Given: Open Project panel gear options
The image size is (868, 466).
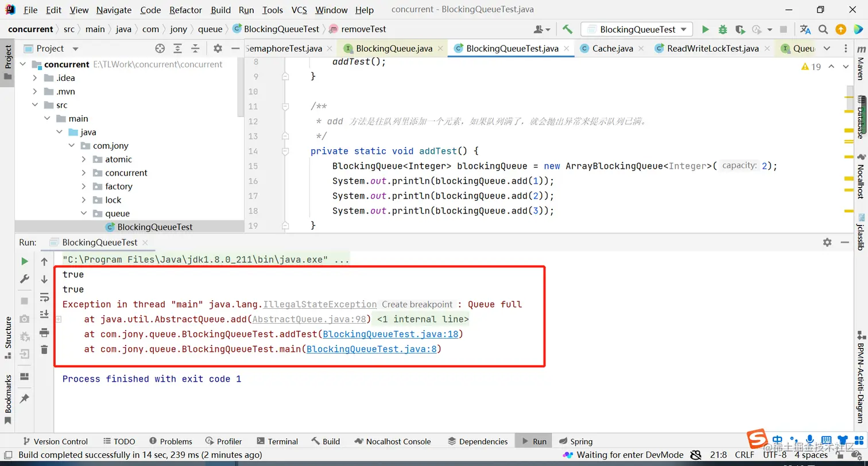Looking at the screenshot, I should point(218,49).
